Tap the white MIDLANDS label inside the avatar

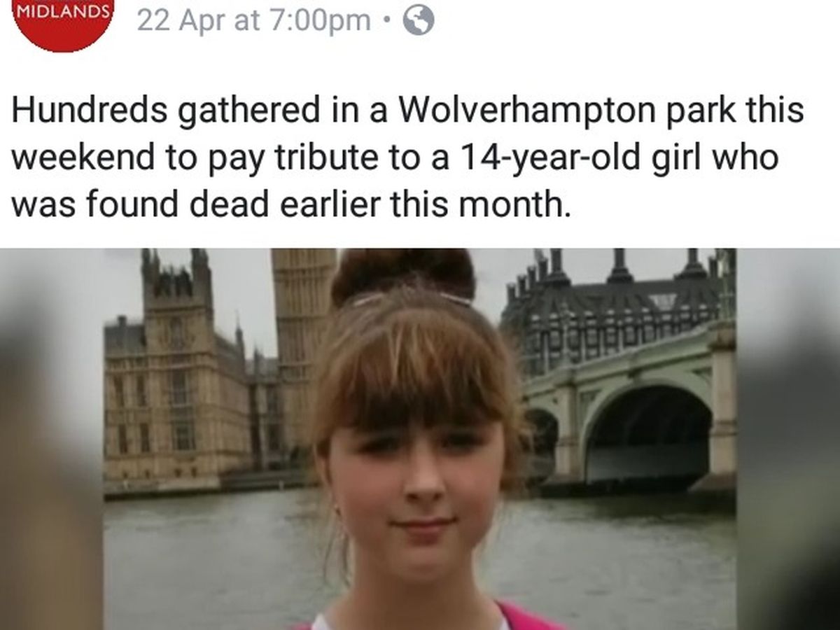coord(64,11)
